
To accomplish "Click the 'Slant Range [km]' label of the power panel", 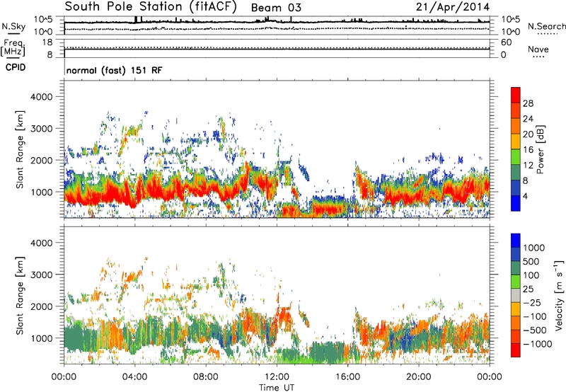I will [x=20, y=149].
